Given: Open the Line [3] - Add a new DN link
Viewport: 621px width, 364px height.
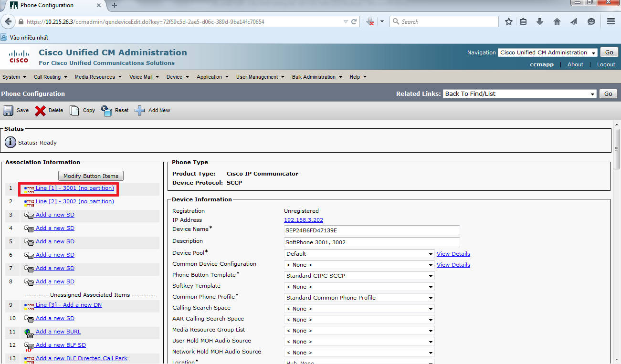Looking at the screenshot, I should [69, 305].
